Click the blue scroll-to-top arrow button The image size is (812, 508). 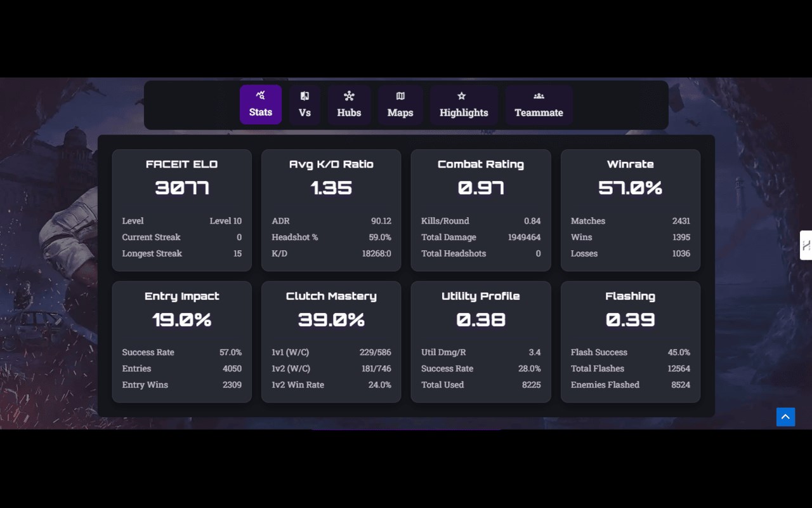pos(785,417)
